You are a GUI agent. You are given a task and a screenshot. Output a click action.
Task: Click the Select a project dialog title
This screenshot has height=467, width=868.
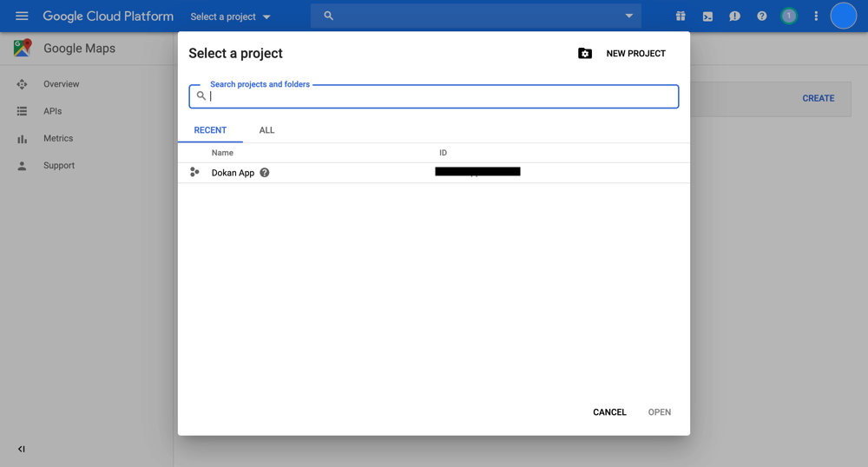pos(235,53)
